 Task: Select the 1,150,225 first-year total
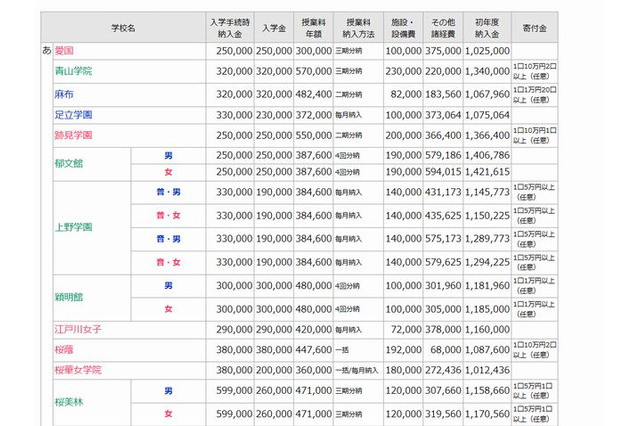point(487,215)
